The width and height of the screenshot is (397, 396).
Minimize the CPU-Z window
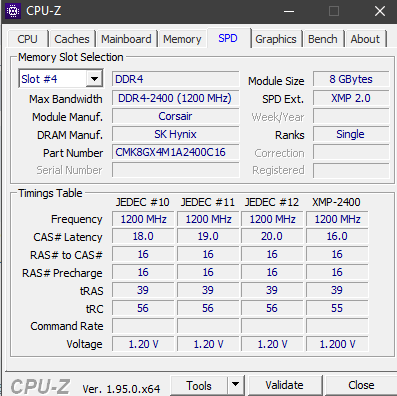pyautogui.click(x=289, y=11)
